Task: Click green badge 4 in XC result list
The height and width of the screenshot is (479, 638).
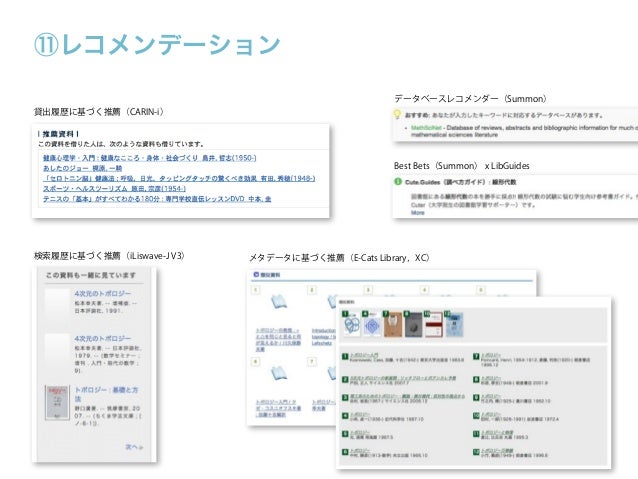Action: coord(345,416)
